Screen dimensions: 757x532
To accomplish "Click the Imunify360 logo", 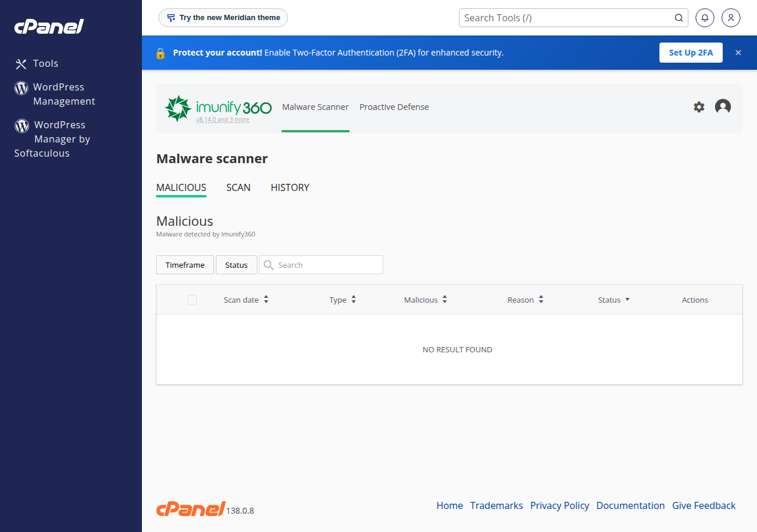I will (x=218, y=108).
